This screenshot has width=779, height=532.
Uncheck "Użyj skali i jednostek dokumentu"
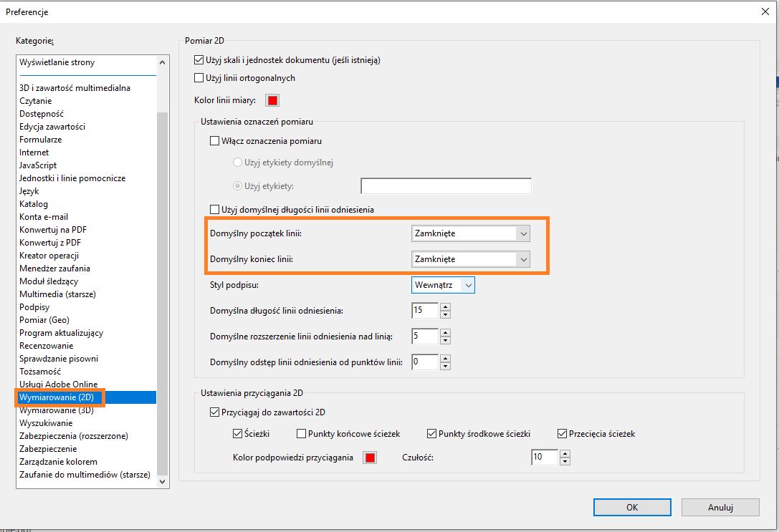[x=199, y=60]
